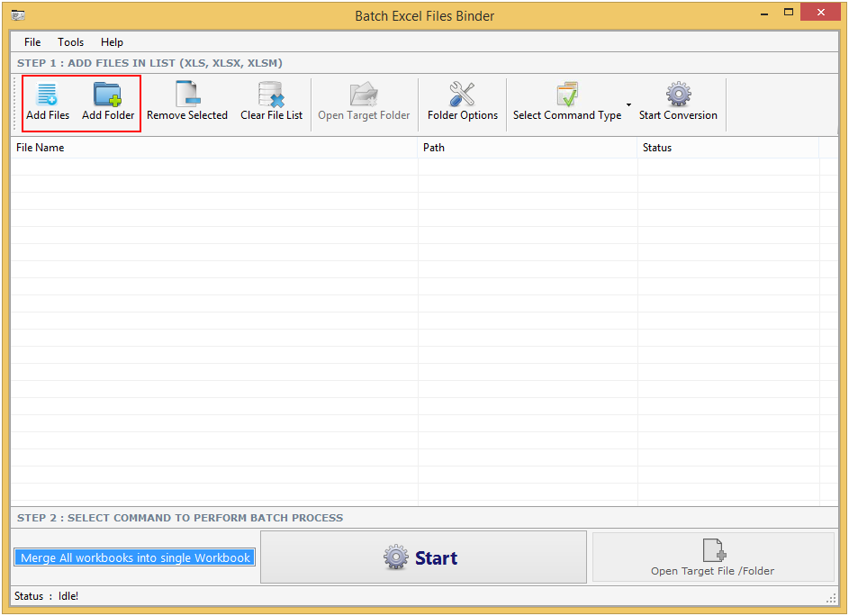Minimize the Batch Excel Files Binder window

[x=764, y=13]
